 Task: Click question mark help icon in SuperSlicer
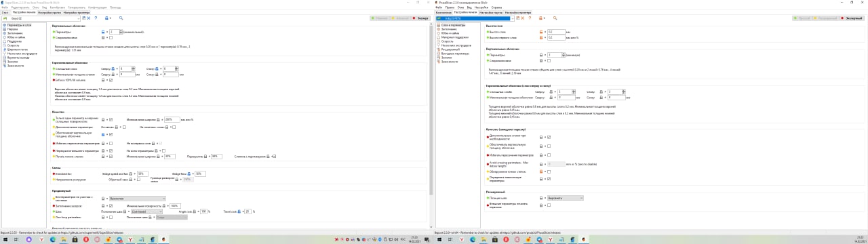tap(96, 18)
